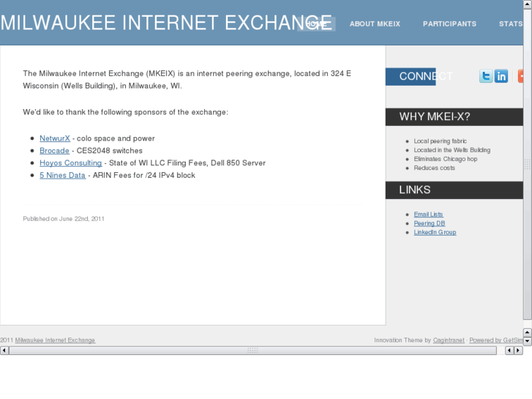Open the 5 Nines Data link
This screenshot has width=532, height=399.
tap(62, 176)
